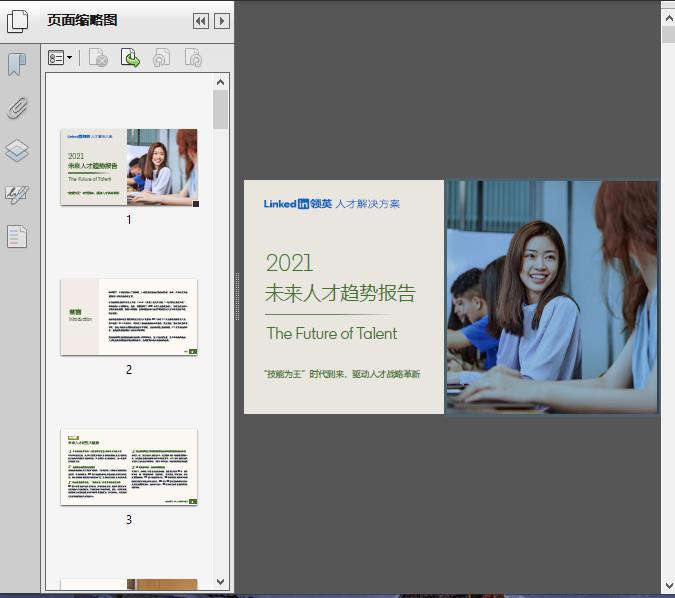Select page 1 thumbnail
675x598 pixels.
(129, 167)
